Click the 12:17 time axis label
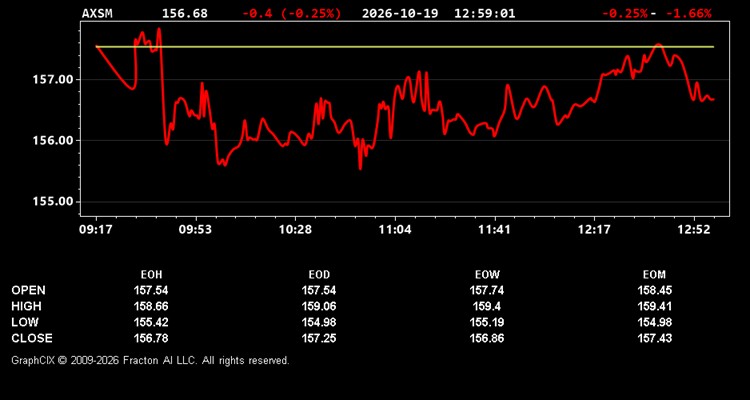 (x=594, y=230)
